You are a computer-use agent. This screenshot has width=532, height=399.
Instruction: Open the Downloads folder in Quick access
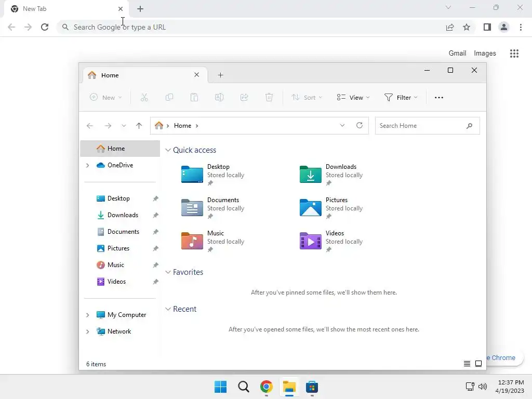pyautogui.click(x=331, y=175)
